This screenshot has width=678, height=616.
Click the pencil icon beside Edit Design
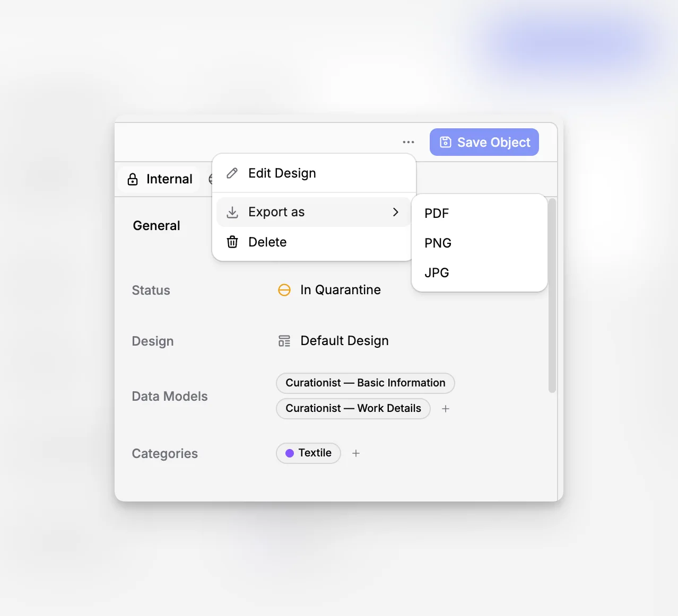(x=232, y=173)
